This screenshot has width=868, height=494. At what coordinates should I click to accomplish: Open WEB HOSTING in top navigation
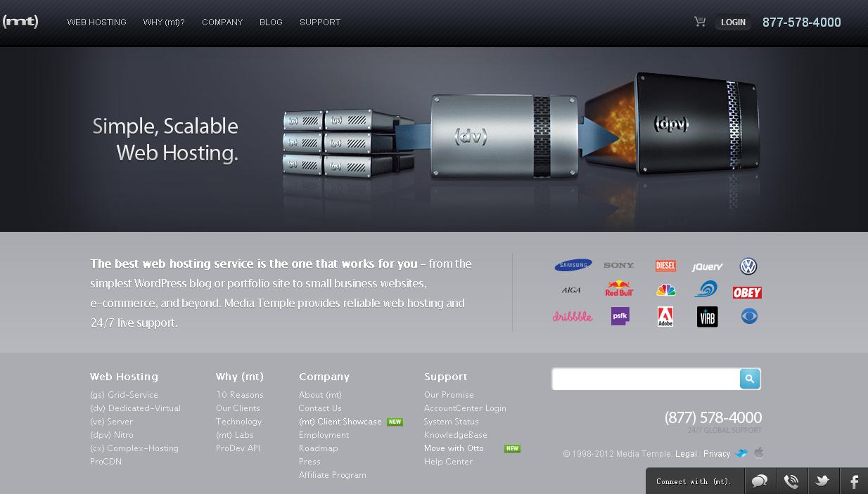[97, 22]
